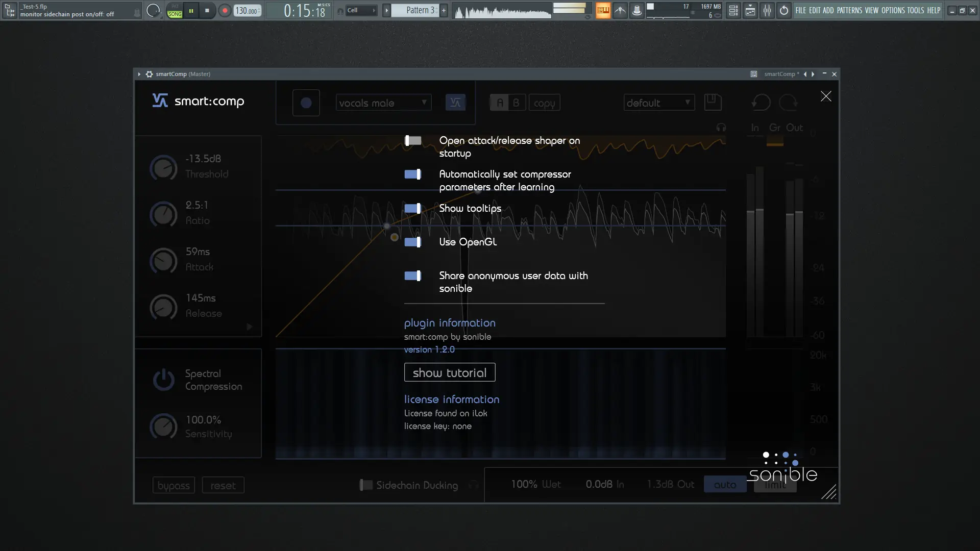This screenshot has height=551, width=980.
Task: Toggle Spectral Compression power icon
Action: tap(163, 380)
